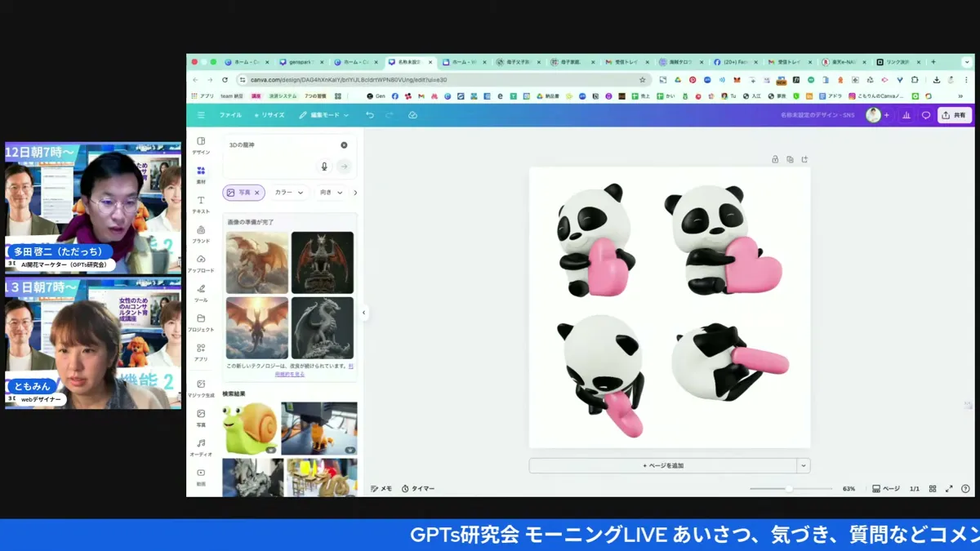Click the cloud save status icon
This screenshot has width=980, height=551.
point(412,115)
